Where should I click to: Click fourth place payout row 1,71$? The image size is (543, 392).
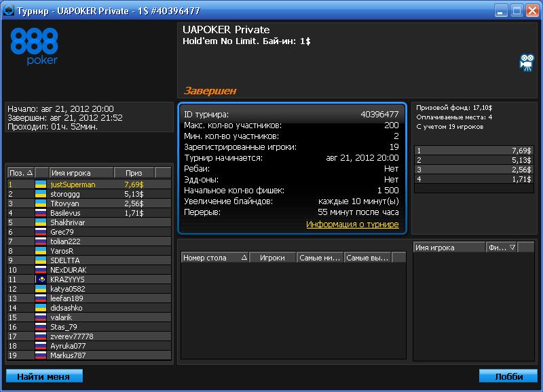click(474, 179)
